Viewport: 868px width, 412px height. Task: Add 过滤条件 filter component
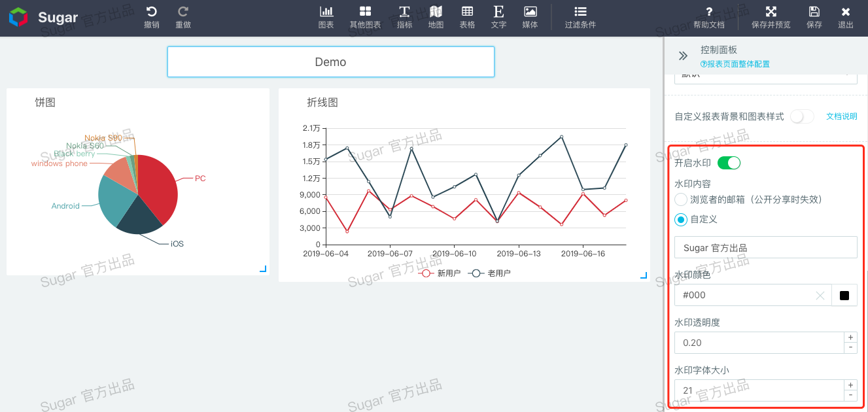pos(580,11)
